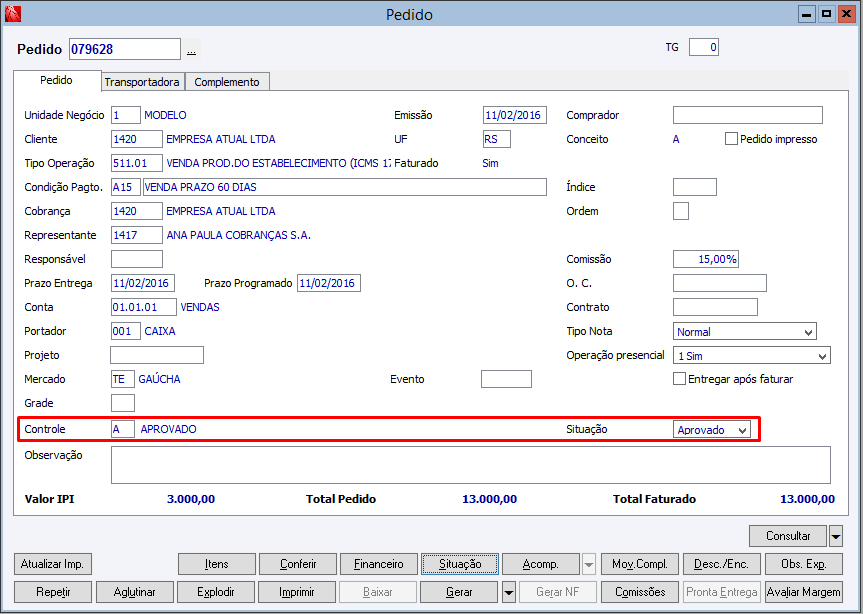Open the Comissões button
This screenshot has width=863, height=614.
pyautogui.click(x=640, y=592)
